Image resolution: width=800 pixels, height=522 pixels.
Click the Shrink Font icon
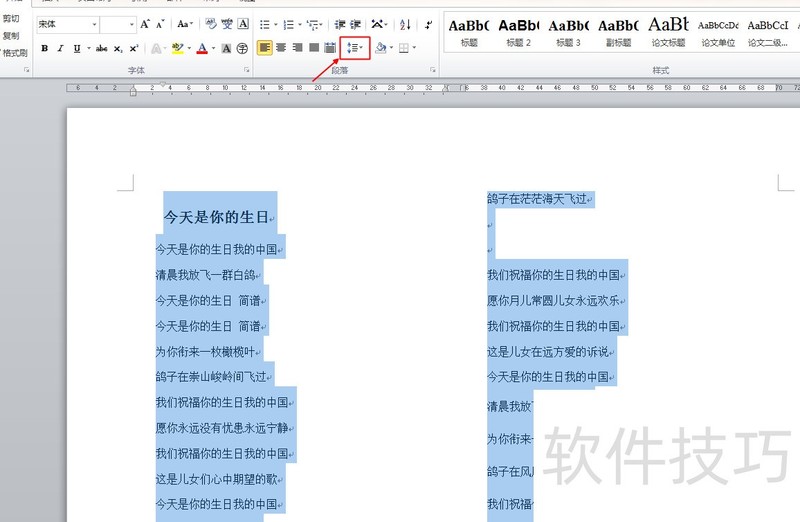coord(160,24)
